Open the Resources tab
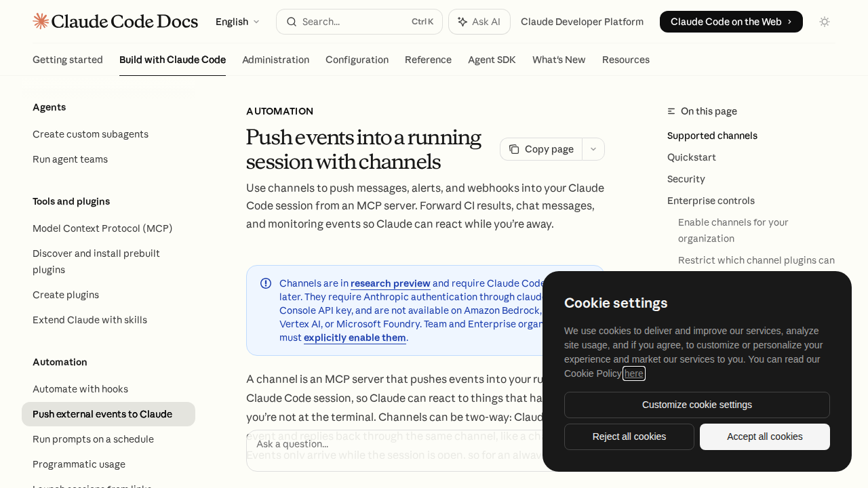This screenshot has height=488, width=868. point(626,60)
